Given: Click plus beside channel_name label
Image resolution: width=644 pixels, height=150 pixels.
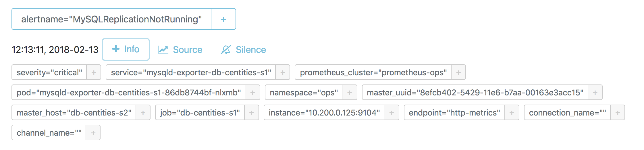Looking at the screenshot, I should tap(93, 133).
